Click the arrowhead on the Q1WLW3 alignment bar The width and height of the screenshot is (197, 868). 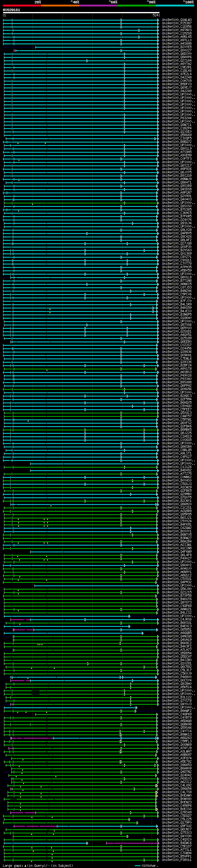[x=158, y=20]
